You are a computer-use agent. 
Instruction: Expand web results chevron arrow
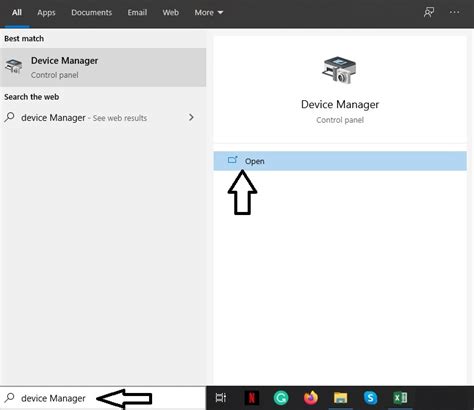tap(191, 117)
